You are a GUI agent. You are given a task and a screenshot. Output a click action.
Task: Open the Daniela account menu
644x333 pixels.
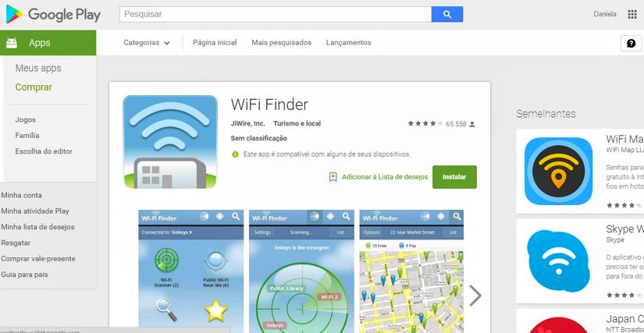pyautogui.click(x=604, y=14)
